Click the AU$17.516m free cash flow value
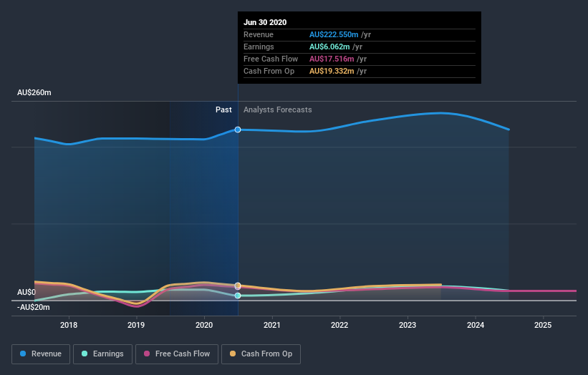 (x=332, y=59)
